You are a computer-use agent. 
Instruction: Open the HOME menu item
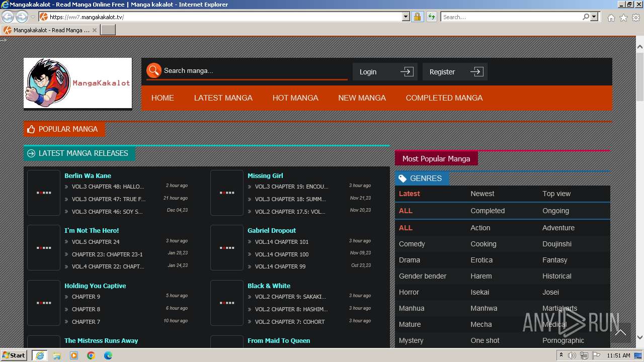(163, 98)
